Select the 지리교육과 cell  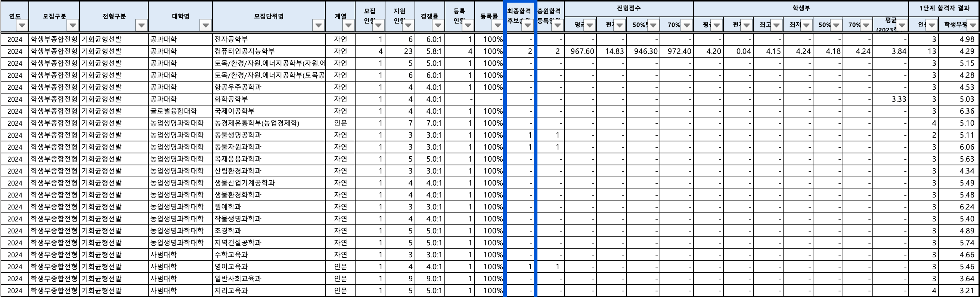269,291
